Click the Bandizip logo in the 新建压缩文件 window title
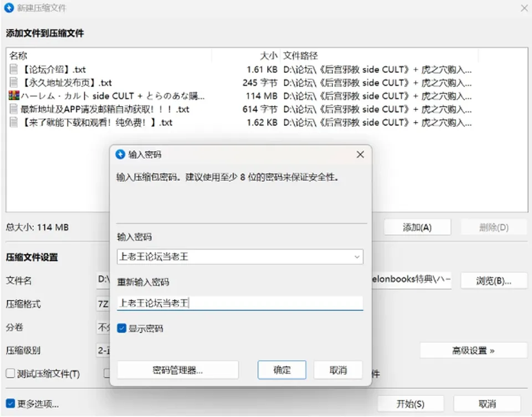 9,7
